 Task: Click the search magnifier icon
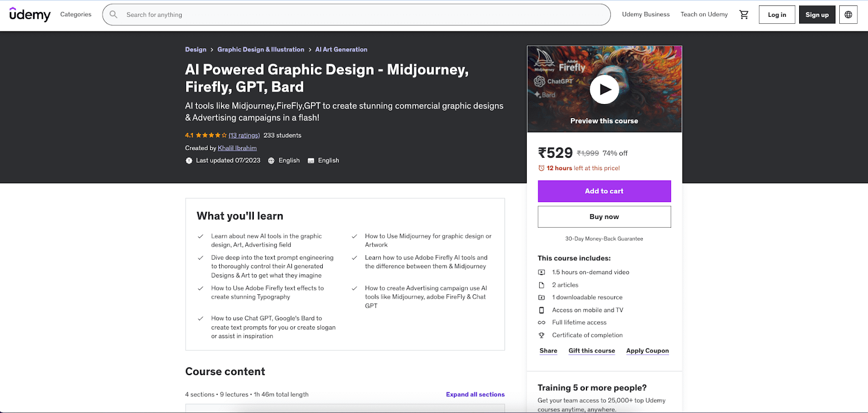click(x=113, y=15)
